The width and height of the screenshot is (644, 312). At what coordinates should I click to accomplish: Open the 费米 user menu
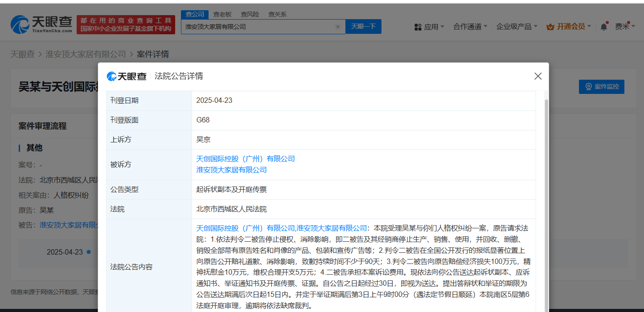coord(624,27)
